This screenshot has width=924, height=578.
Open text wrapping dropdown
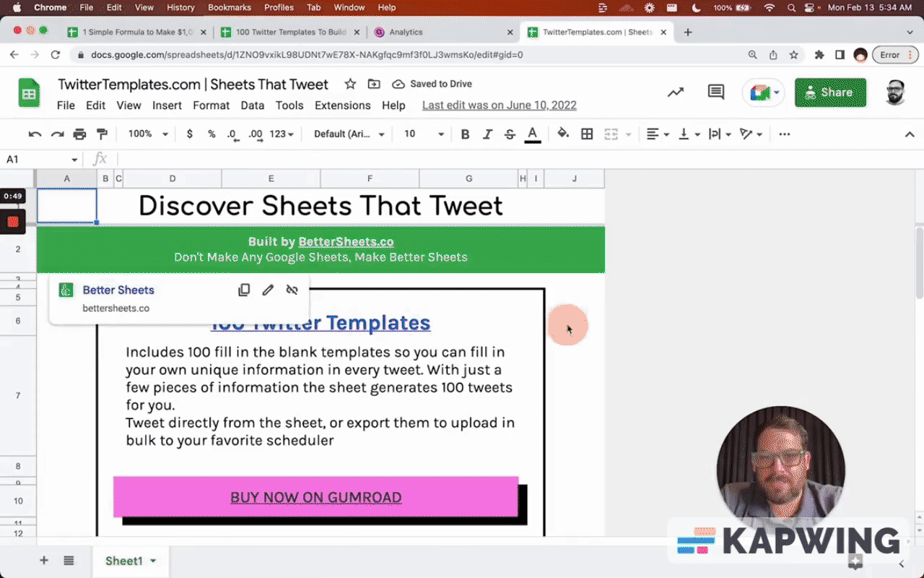click(720, 134)
